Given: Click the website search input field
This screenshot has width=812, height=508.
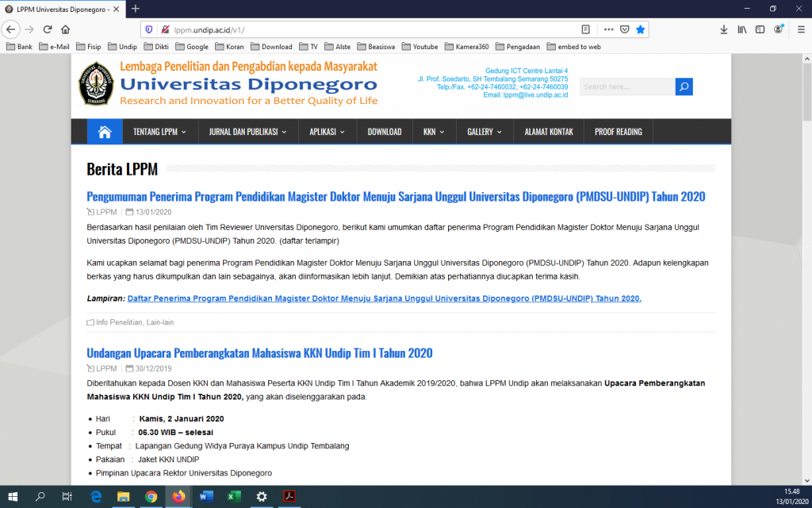Looking at the screenshot, I should pos(626,87).
